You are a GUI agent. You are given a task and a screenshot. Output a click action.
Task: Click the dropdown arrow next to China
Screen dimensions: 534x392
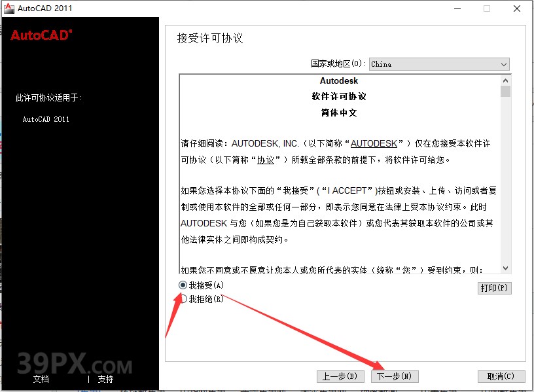point(504,64)
